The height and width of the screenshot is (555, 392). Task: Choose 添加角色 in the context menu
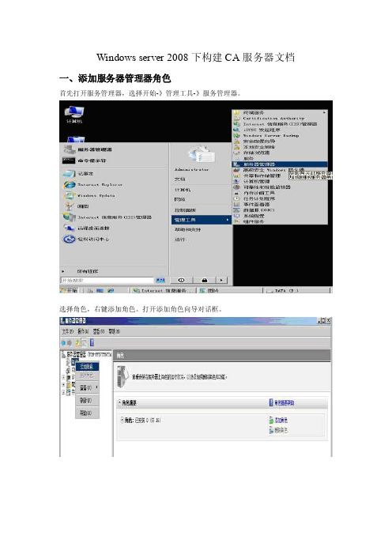(87, 366)
